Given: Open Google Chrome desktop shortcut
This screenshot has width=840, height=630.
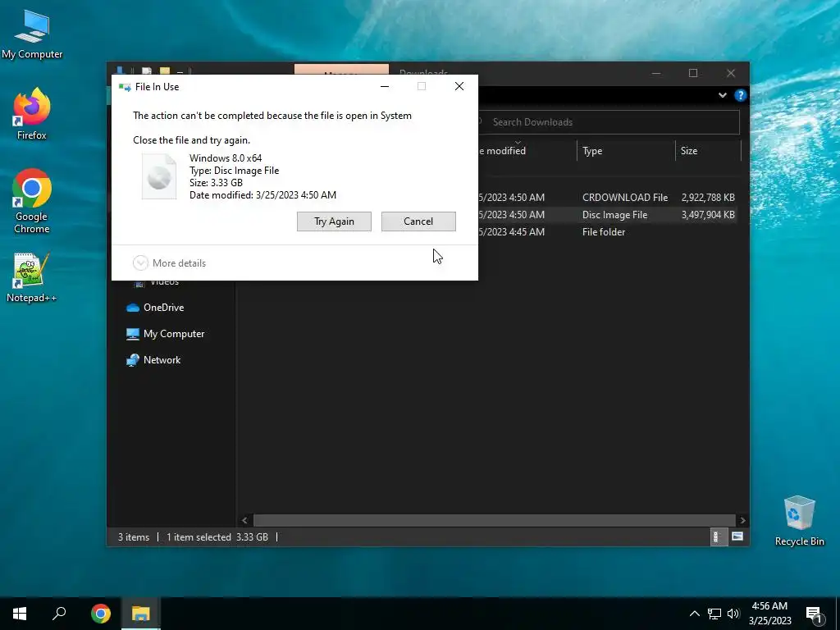Looking at the screenshot, I should pos(32,202).
